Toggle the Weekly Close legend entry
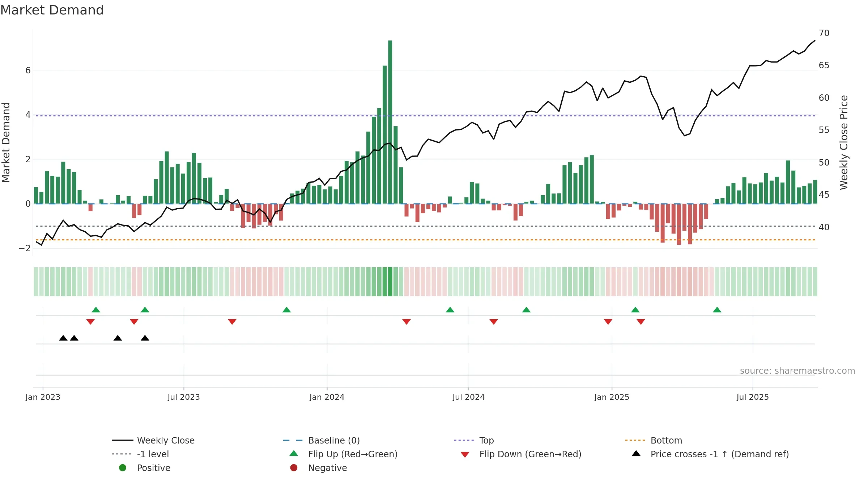Viewport: 868px width, 488px height. (153, 440)
